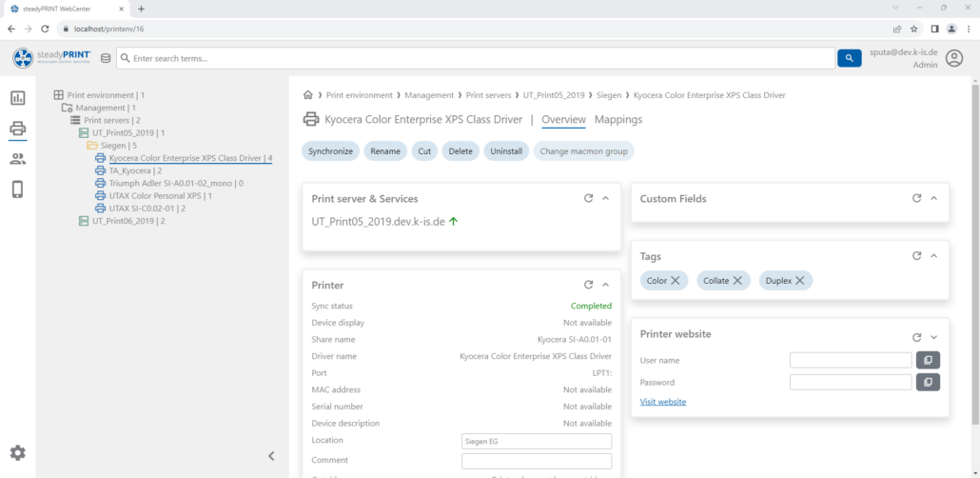
Task: Refresh the Printer website card
Action: (x=917, y=337)
